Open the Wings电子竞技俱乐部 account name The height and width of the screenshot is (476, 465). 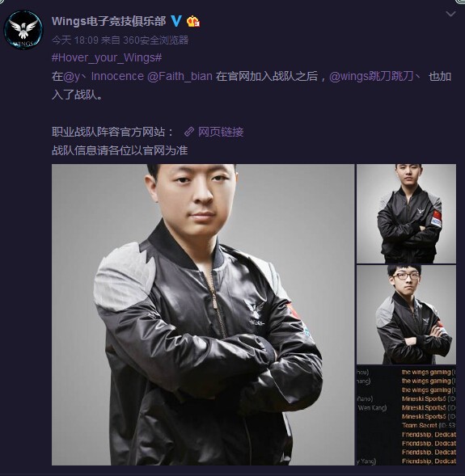tap(108, 21)
